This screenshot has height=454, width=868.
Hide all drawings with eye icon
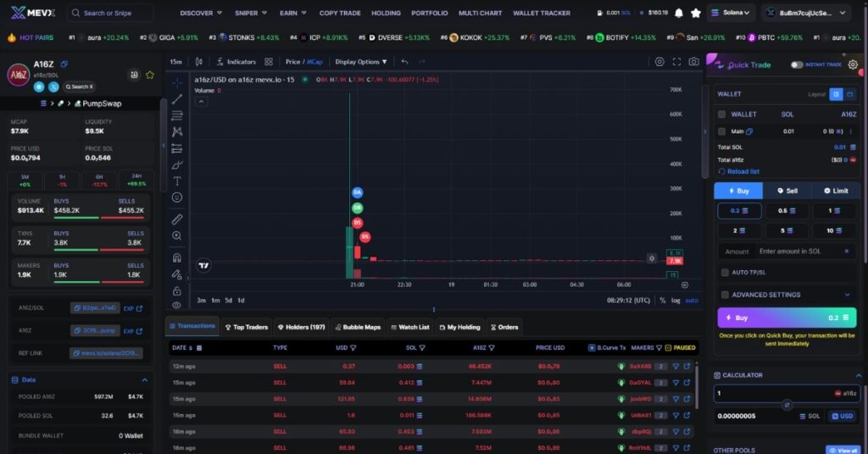click(177, 305)
